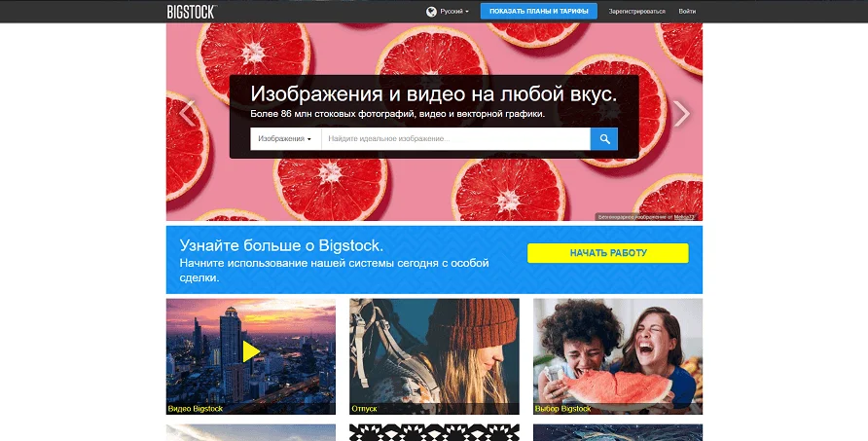Open the Выбор Bigstock watermelon thumbnail
Viewport: 868px width, 441px height.
tap(617, 356)
